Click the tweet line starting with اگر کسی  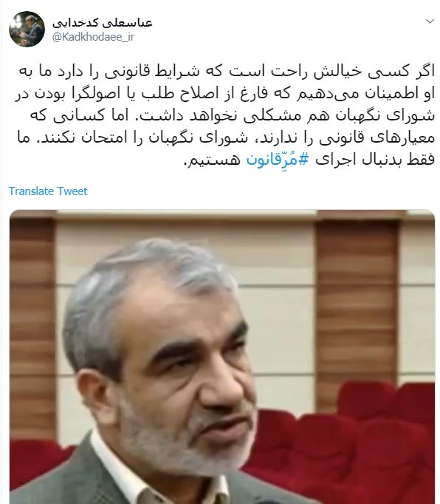tap(227, 72)
